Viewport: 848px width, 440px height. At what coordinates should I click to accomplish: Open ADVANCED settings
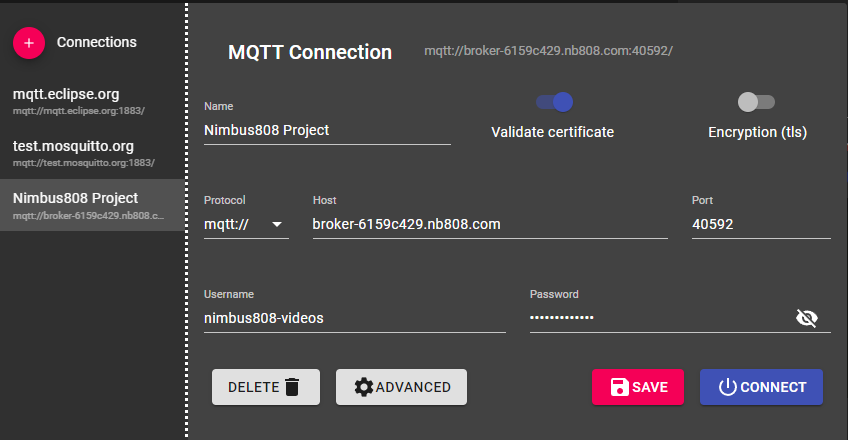tap(401, 387)
